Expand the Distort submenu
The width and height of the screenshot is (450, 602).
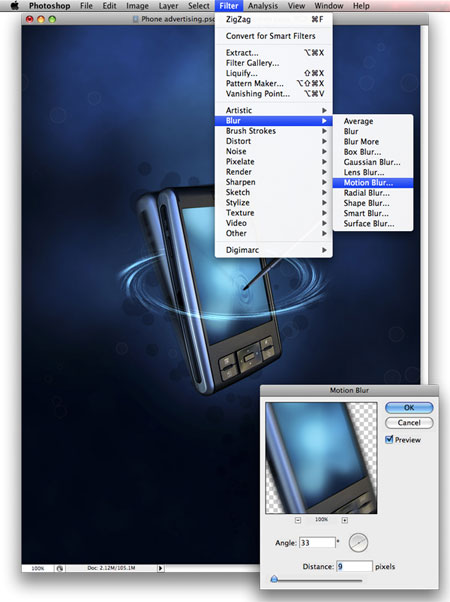pyautogui.click(x=274, y=141)
